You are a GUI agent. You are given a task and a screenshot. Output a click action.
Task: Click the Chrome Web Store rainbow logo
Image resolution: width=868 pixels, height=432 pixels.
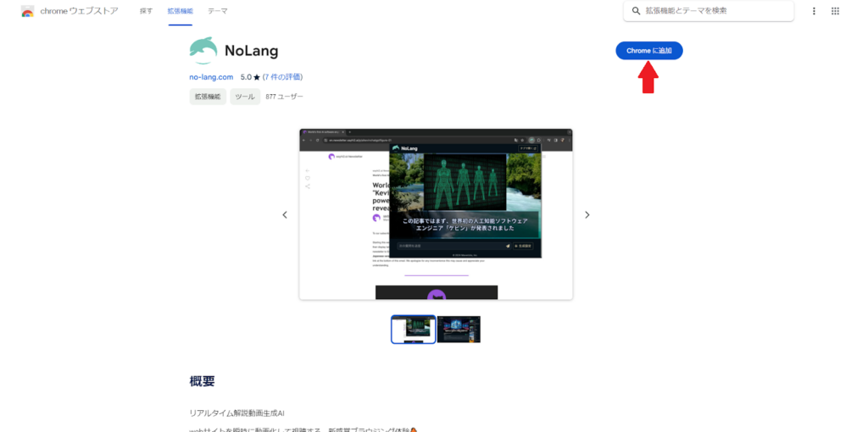coord(28,11)
